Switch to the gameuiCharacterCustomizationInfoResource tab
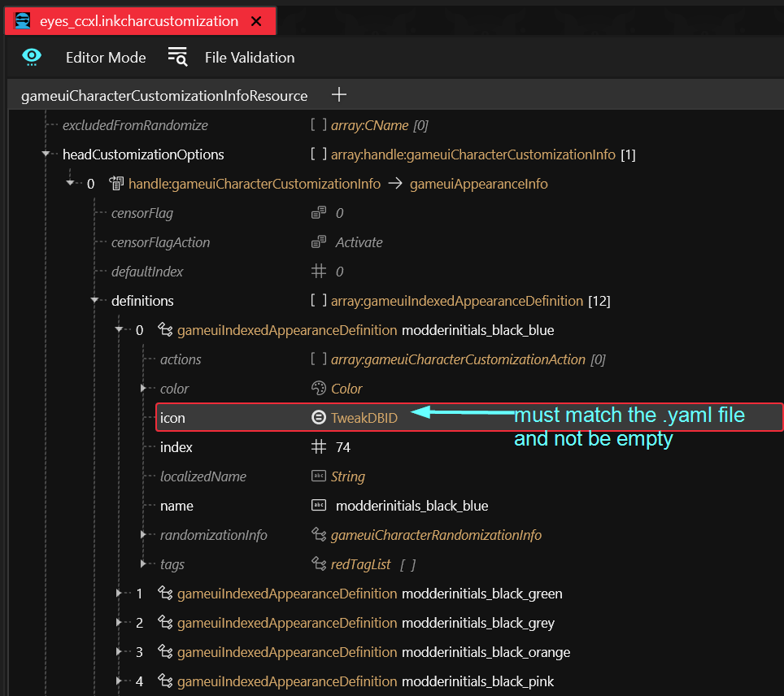Viewport: 784px width, 696px height. point(164,96)
